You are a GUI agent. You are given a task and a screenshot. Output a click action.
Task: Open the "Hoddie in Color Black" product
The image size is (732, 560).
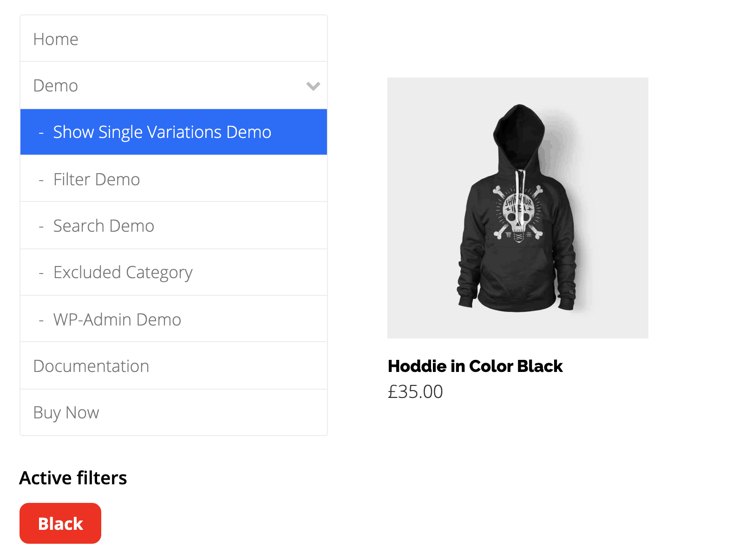pyautogui.click(x=475, y=366)
